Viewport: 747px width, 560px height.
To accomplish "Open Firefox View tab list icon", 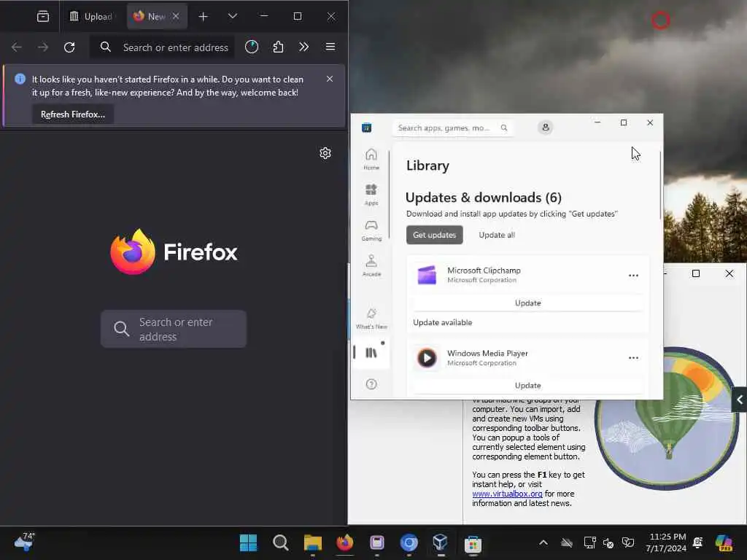I will coord(43,16).
